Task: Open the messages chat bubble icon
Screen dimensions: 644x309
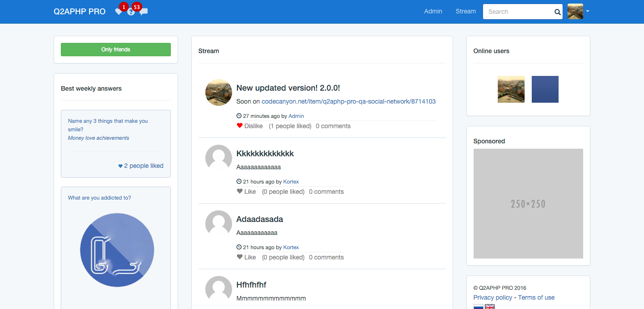Action: 144,12
